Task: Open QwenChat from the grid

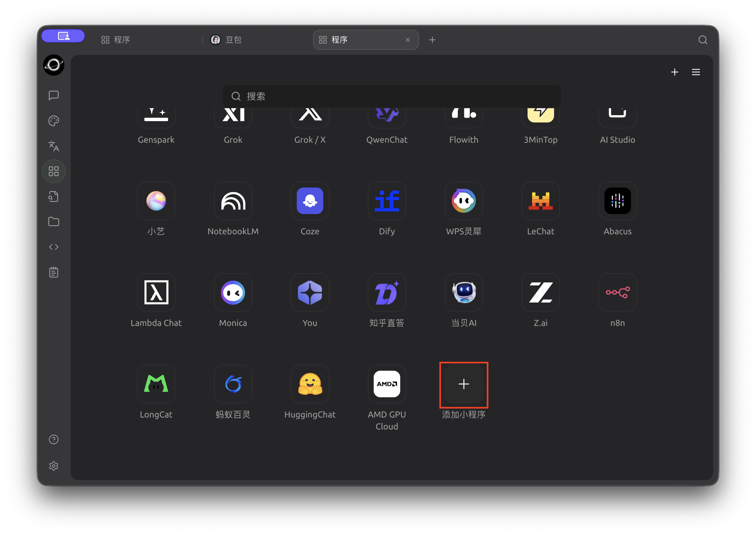Action: tap(387, 118)
